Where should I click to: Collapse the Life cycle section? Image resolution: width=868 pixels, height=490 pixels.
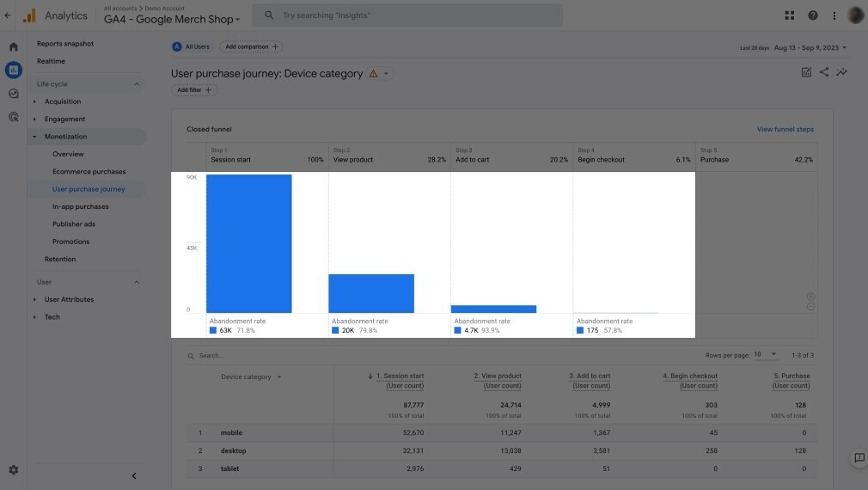pos(136,84)
